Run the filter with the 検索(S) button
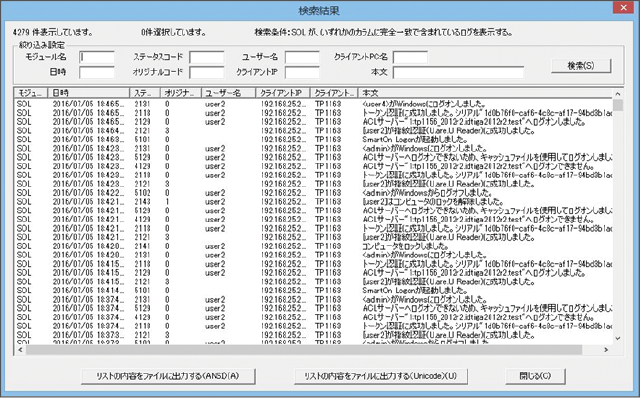Image resolution: width=640 pixels, height=398 pixels. (581, 66)
